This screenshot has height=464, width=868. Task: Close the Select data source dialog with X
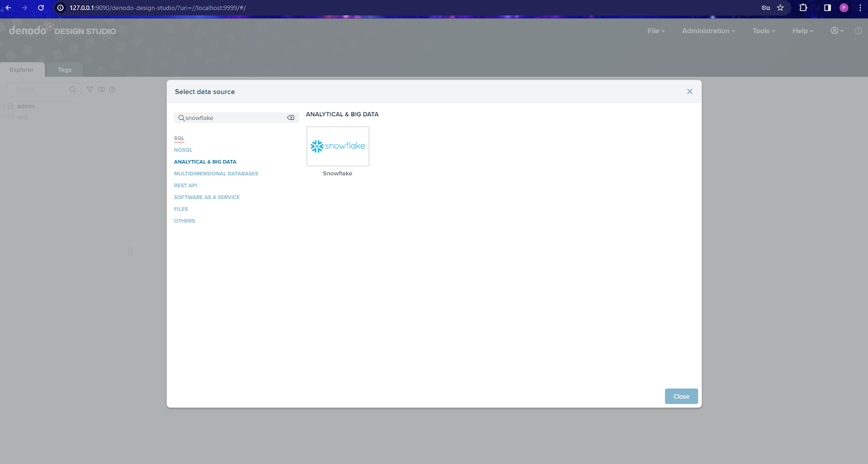pyautogui.click(x=690, y=92)
